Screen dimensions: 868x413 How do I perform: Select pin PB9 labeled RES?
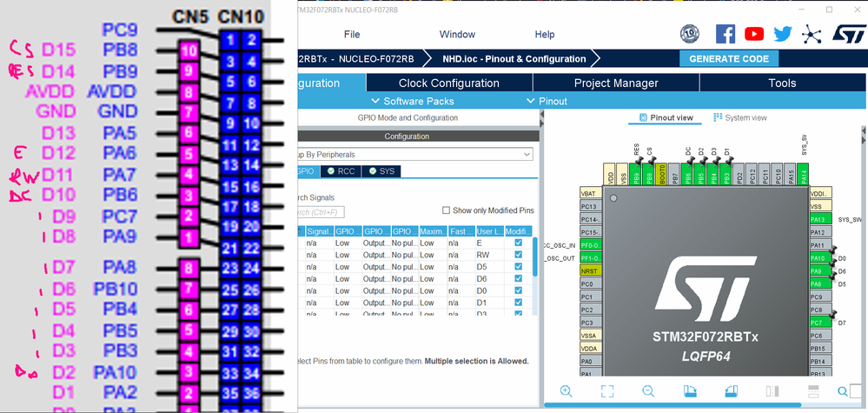(636, 176)
